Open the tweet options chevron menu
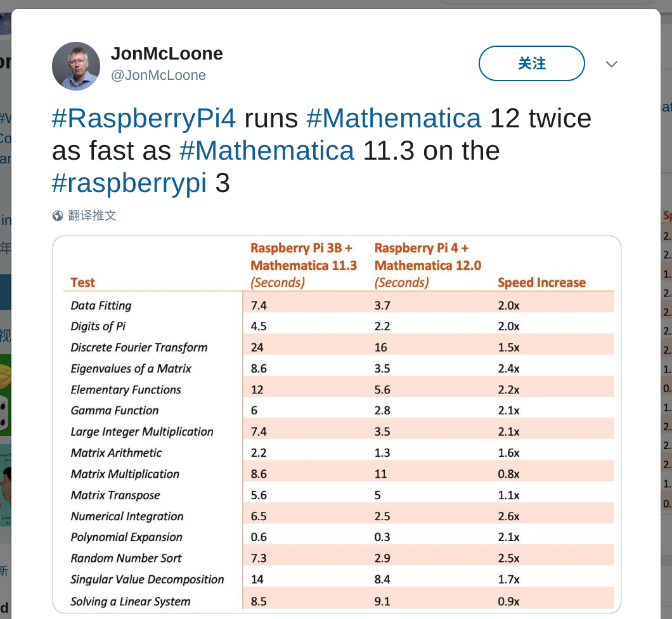Viewport: 672px width, 619px height. [x=611, y=64]
